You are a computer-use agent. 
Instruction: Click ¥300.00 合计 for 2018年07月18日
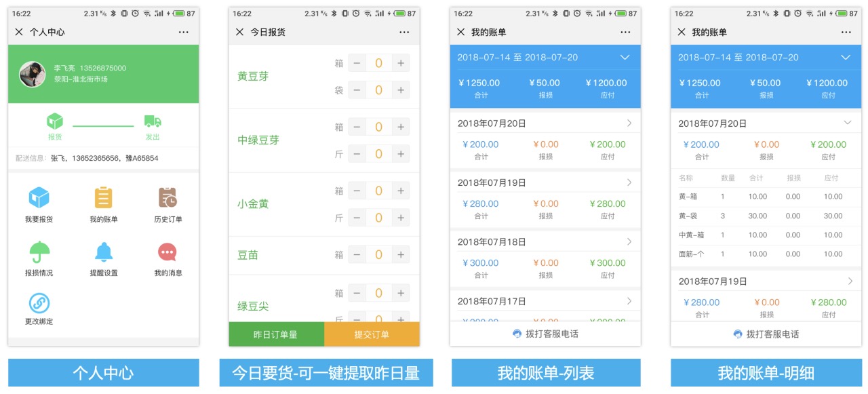tap(481, 262)
